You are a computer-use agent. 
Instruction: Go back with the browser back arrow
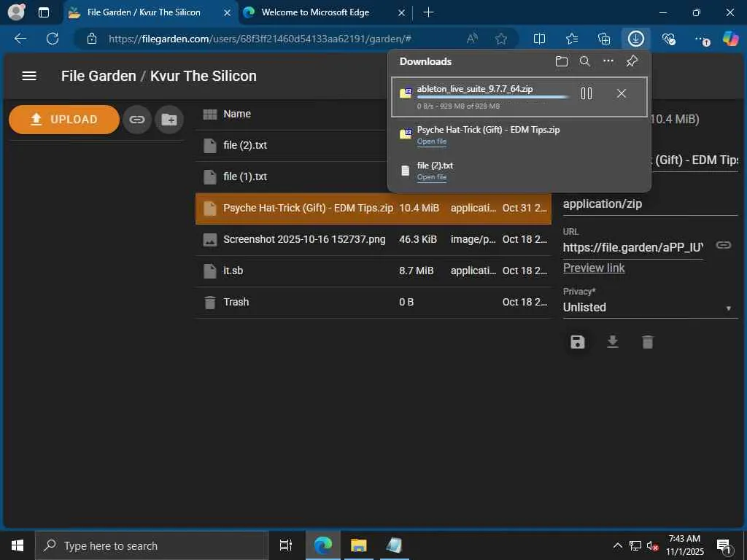click(20, 39)
